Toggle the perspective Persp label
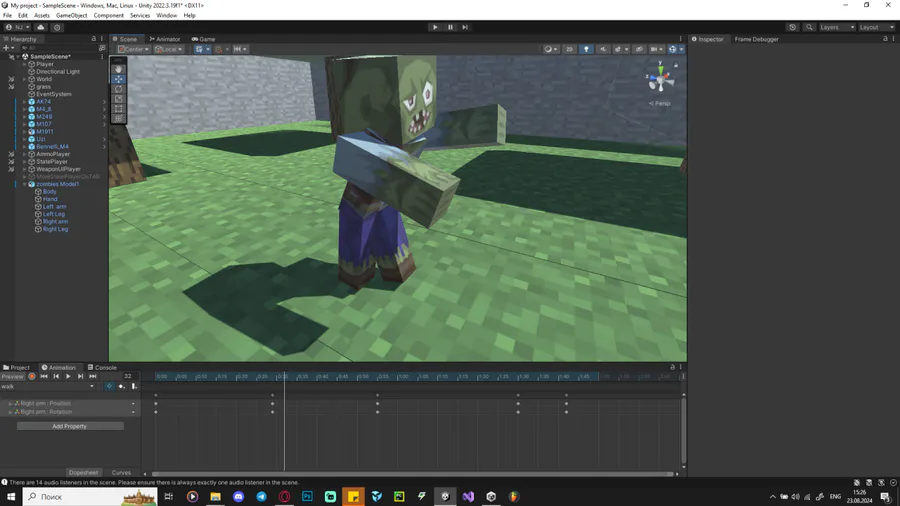Viewport: 900px width, 506px height. [x=660, y=103]
